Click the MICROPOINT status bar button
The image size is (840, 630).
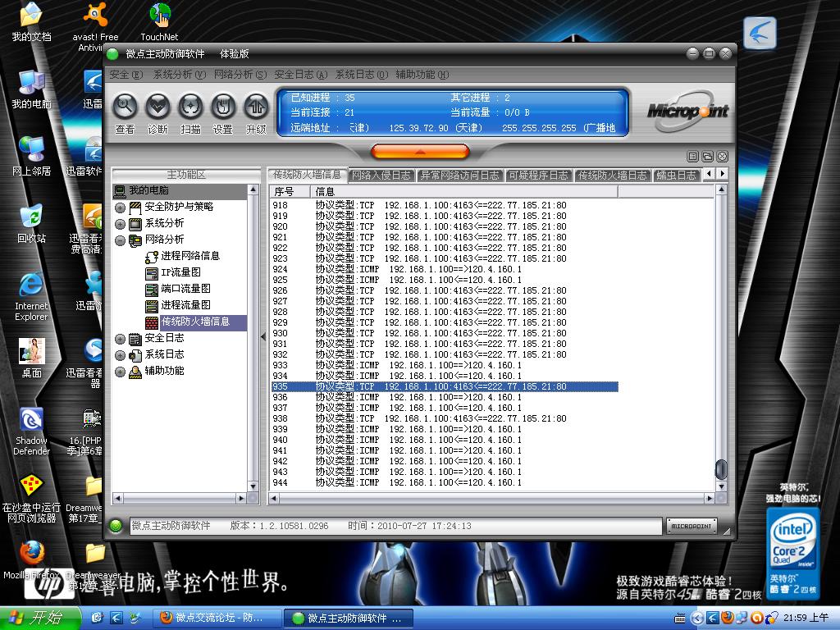pos(691,526)
